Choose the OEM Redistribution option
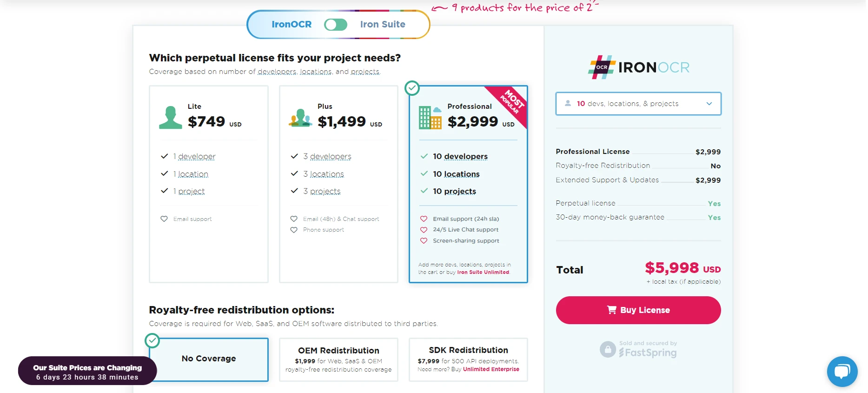 pos(338,360)
